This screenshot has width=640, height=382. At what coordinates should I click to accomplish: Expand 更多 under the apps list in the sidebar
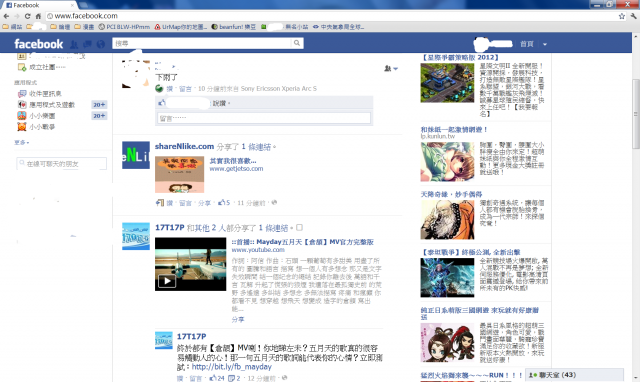click(22, 142)
